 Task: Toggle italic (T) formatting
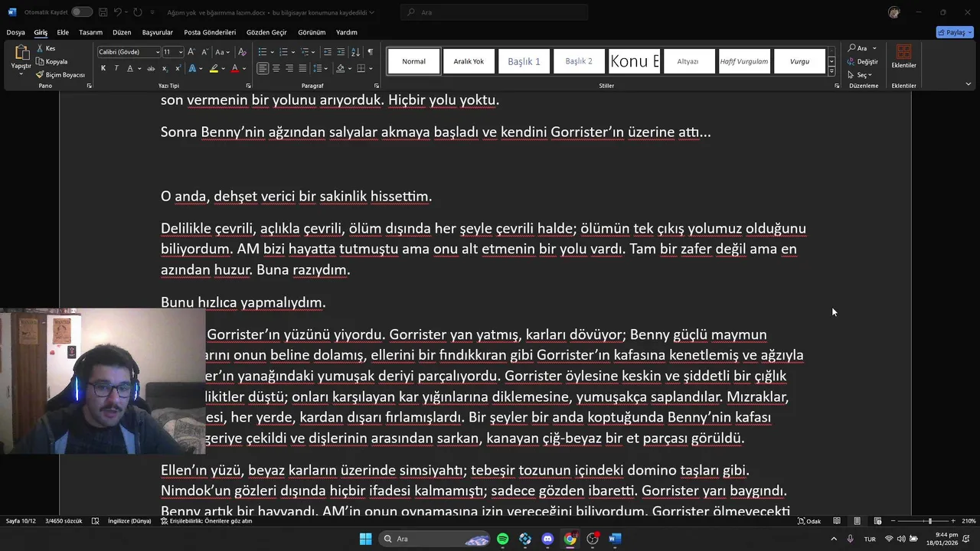pyautogui.click(x=116, y=68)
